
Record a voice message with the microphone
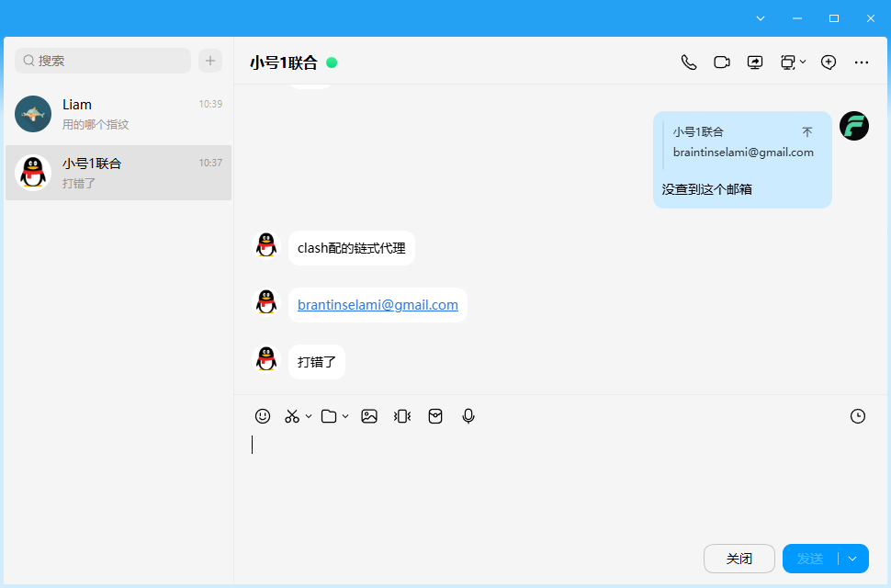pos(468,416)
